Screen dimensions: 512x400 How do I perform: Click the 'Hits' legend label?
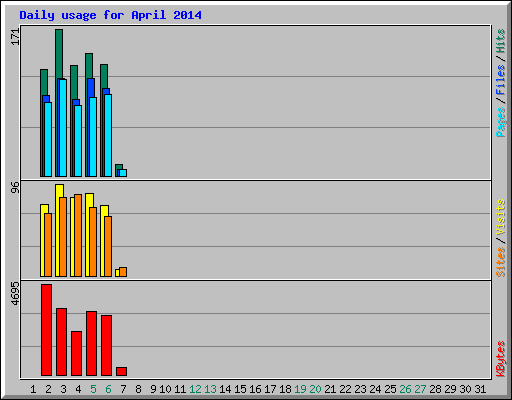pos(501,41)
